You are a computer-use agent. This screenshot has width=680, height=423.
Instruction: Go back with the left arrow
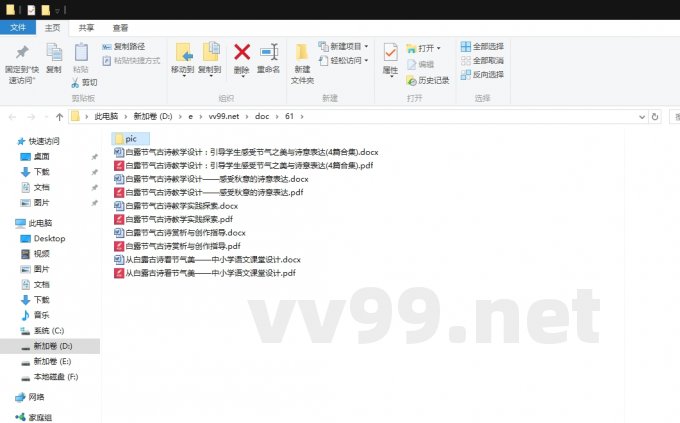(13, 117)
